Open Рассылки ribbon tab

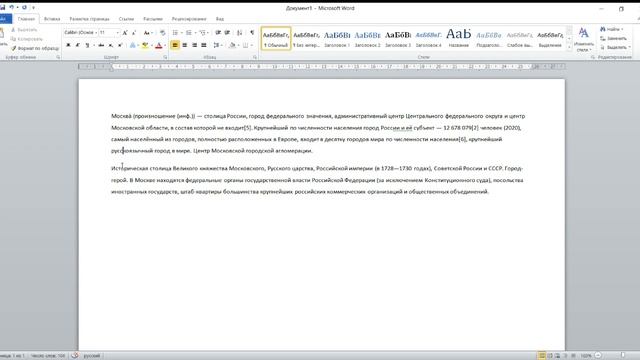[153, 19]
